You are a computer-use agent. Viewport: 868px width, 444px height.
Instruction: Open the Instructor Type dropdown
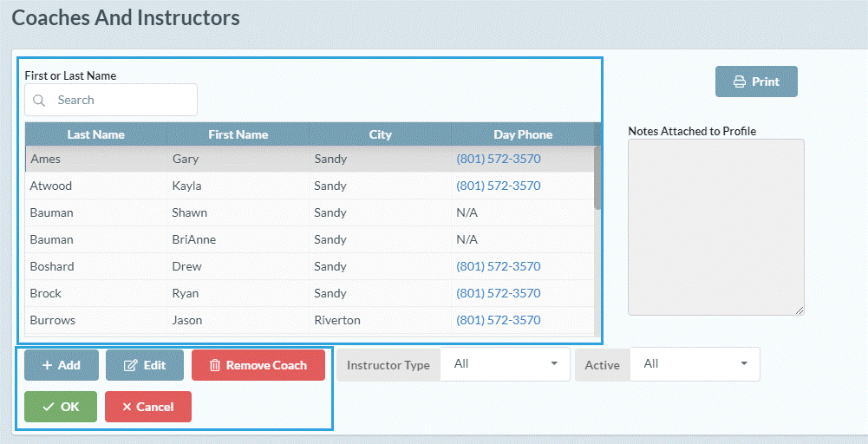pos(505,364)
